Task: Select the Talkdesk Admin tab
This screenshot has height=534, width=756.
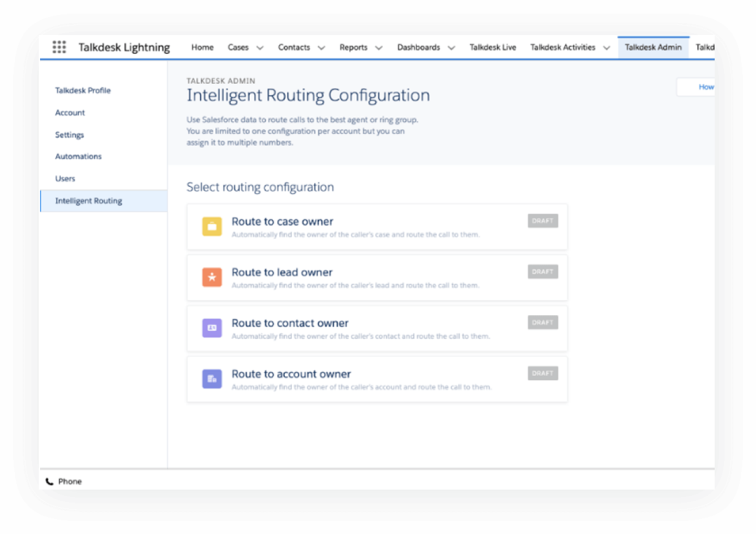Action: (x=653, y=48)
